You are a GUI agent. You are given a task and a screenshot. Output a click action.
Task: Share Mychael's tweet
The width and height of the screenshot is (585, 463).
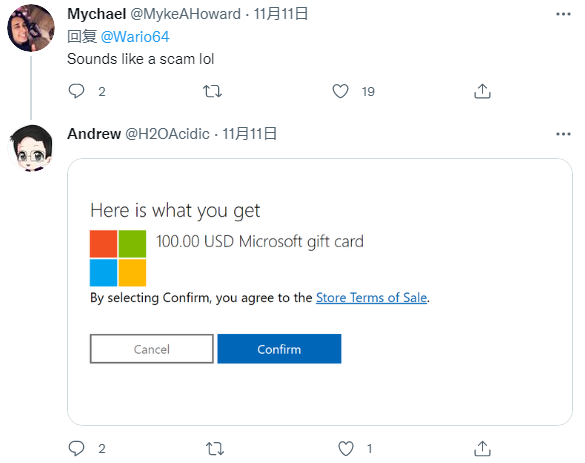(482, 91)
